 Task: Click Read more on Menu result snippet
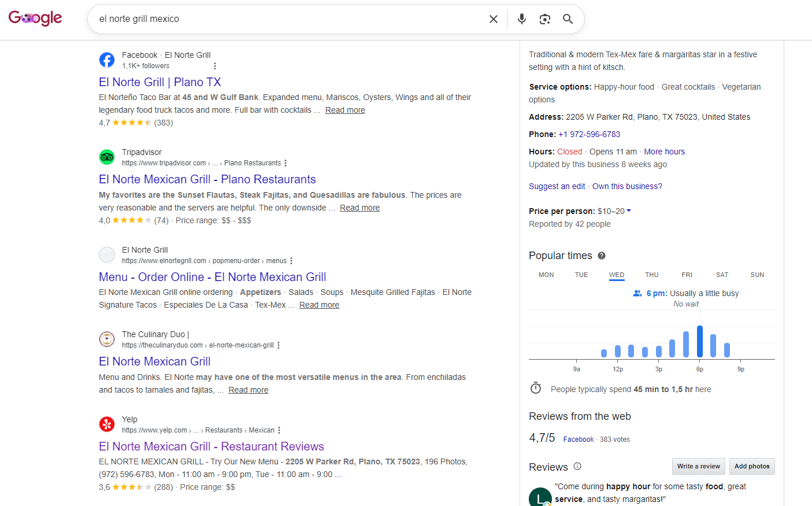pyautogui.click(x=319, y=305)
